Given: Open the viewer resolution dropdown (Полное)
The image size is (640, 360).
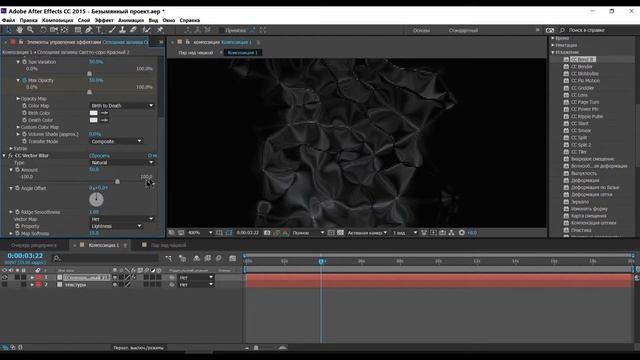Looking at the screenshot, I should (x=308, y=233).
